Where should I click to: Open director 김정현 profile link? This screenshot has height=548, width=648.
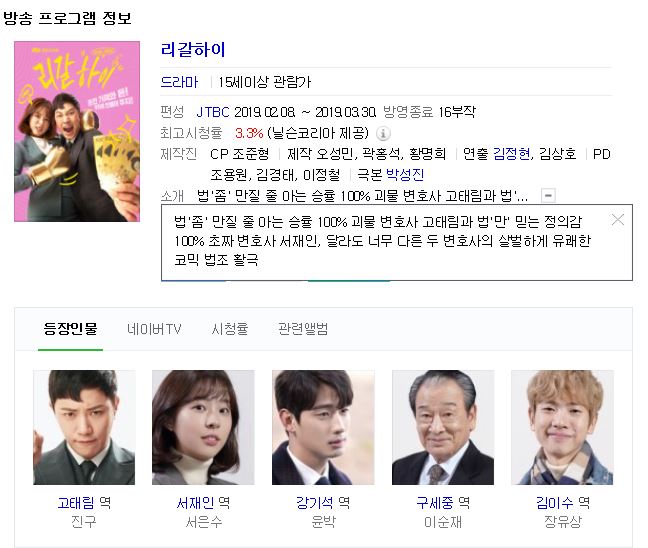(512, 154)
